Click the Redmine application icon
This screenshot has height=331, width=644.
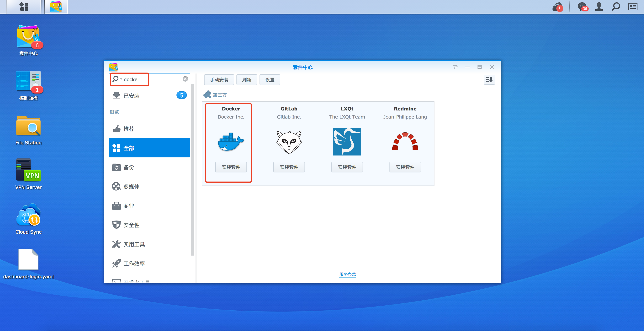click(404, 141)
